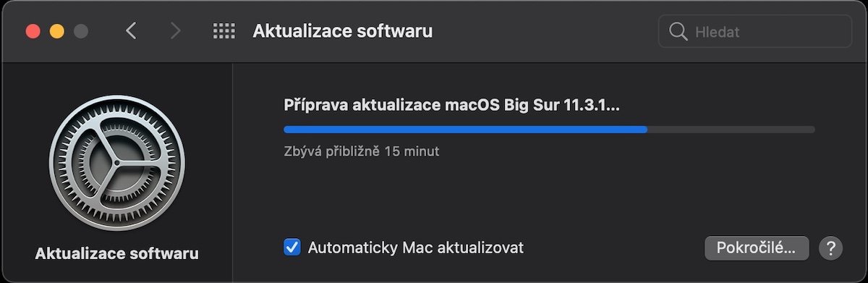Screen dimensions: 868x283
Task: Click the blue filled part of progress bar
Action: [465, 130]
